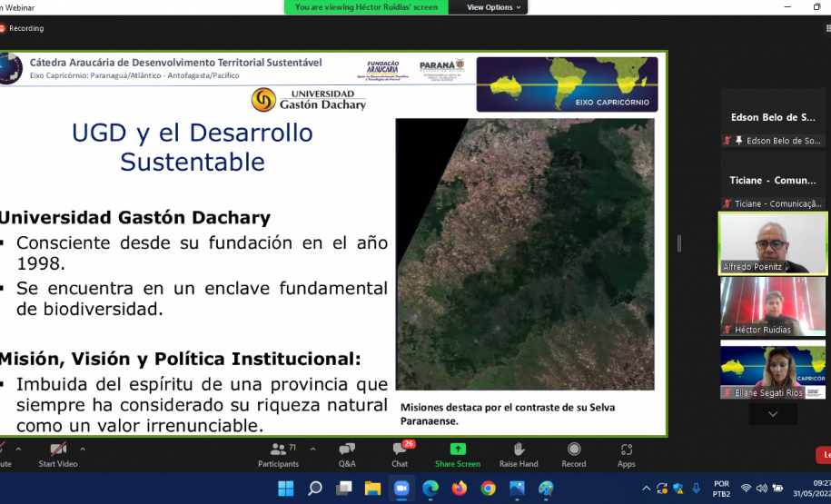
Task: Expand the View Options dropdown
Action: click(494, 7)
